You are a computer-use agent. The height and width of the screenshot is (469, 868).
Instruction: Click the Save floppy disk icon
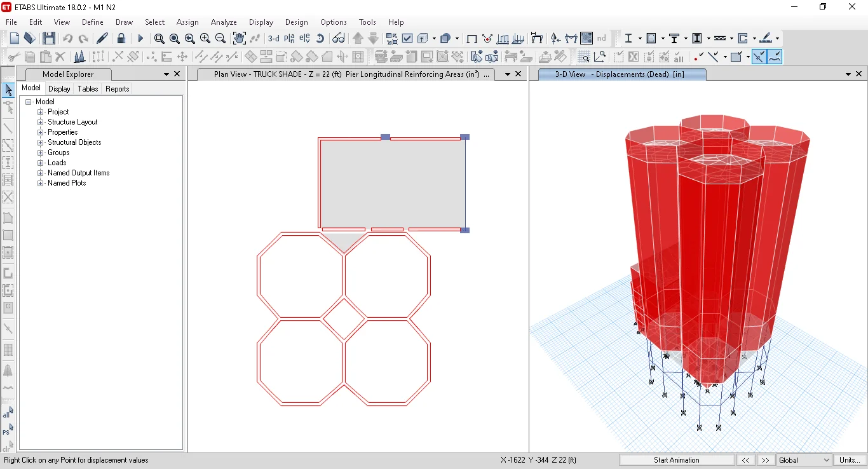pos(49,39)
